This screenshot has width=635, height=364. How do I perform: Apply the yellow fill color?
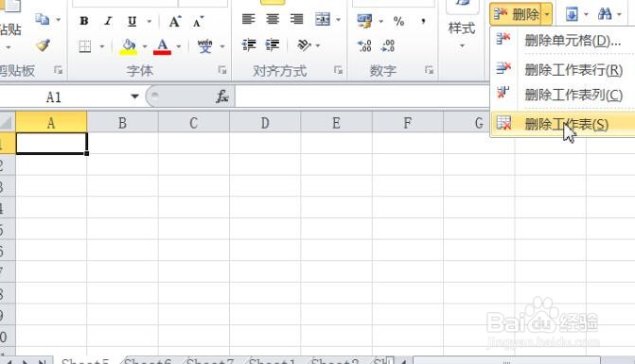[x=129, y=47]
